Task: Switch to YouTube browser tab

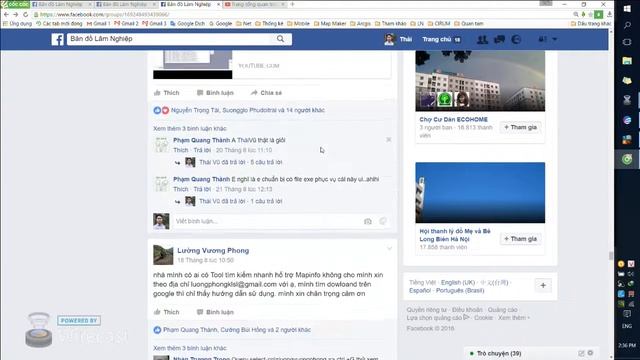Action: (x=255, y=4)
